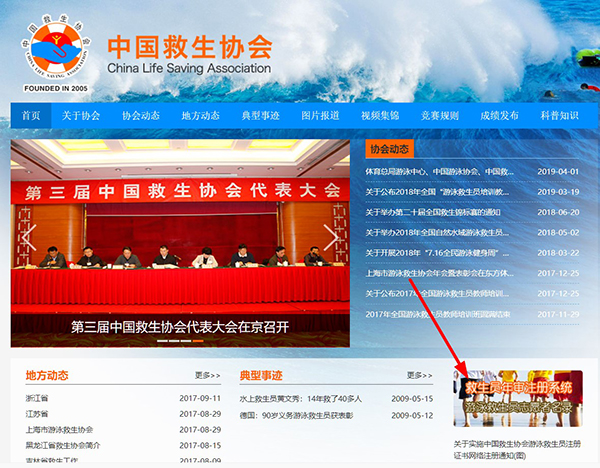Go to previous carousel slide arrow

(x=29, y=238)
